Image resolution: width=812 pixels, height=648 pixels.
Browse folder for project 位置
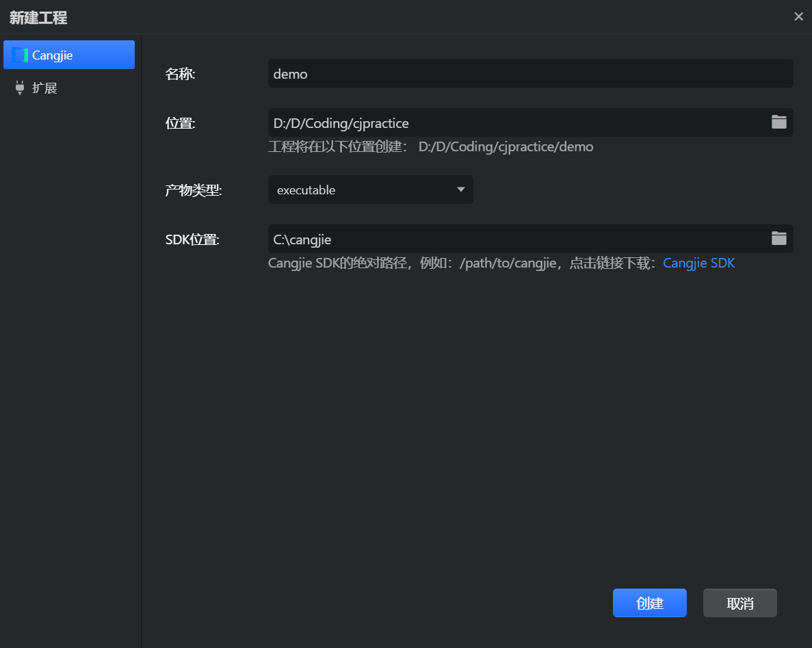point(778,122)
